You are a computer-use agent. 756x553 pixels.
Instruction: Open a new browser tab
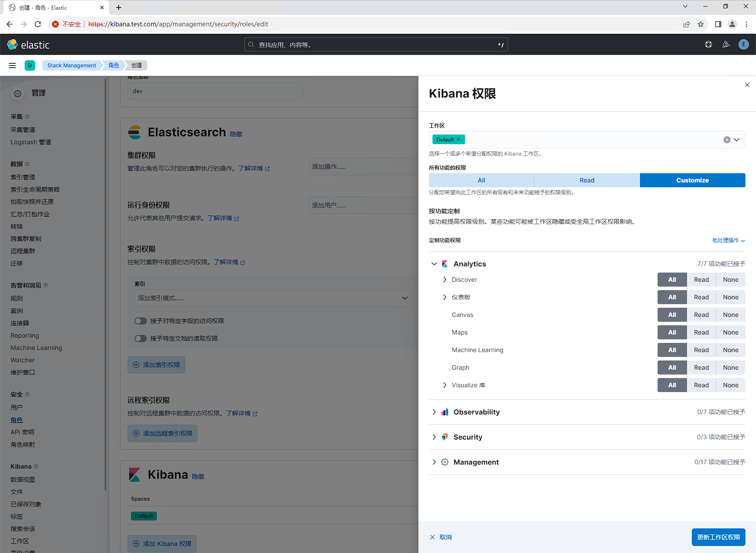pyautogui.click(x=119, y=7)
